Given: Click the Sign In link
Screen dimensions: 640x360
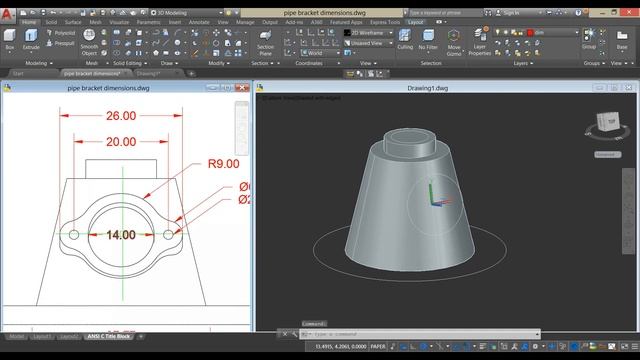Looking at the screenshot, I should click(x=511, y=13).
